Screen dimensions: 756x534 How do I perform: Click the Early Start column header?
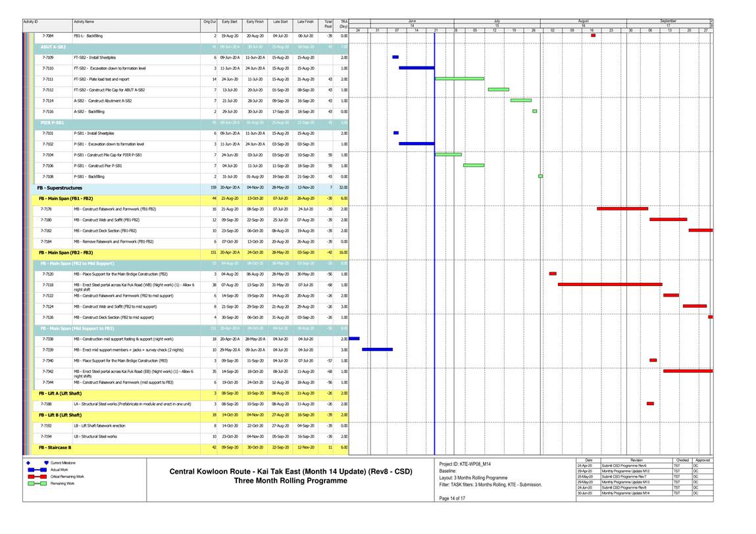(230, 22)
